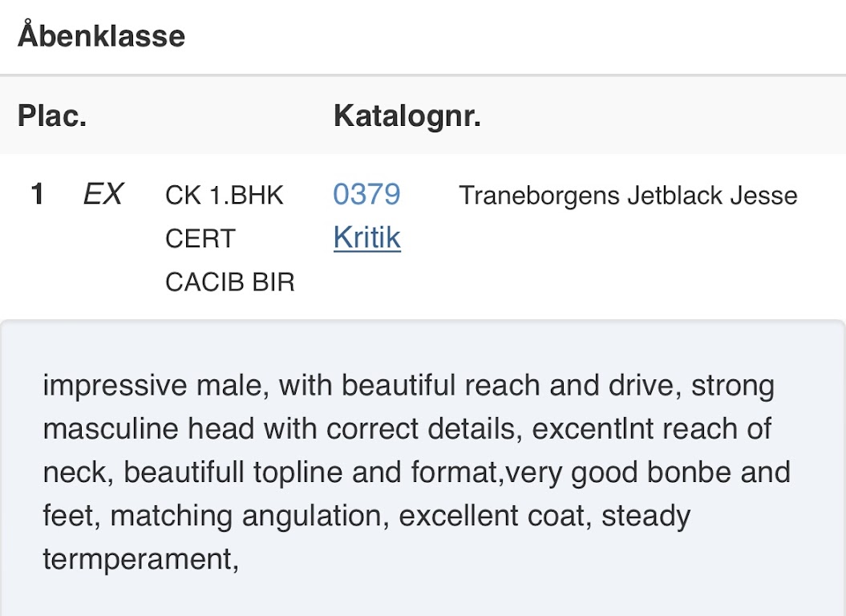Open catalog number 0379

(367, 194)
